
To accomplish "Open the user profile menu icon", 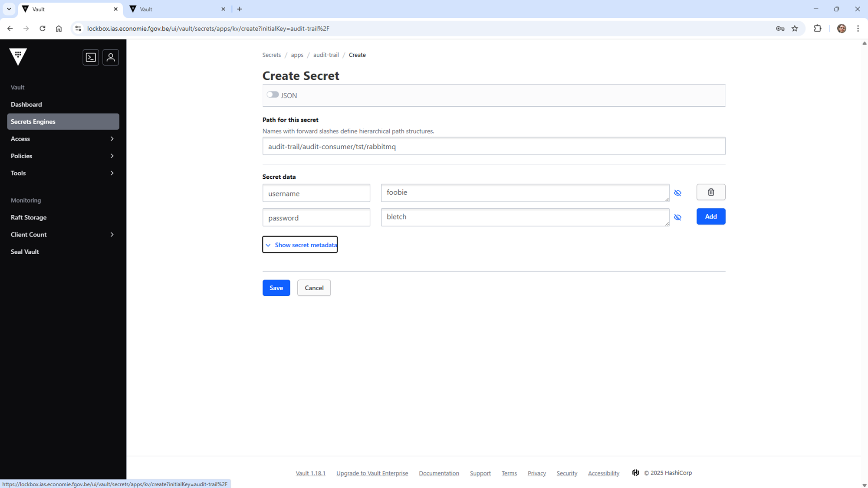I will pyautogui.click(x=111, y=57).
